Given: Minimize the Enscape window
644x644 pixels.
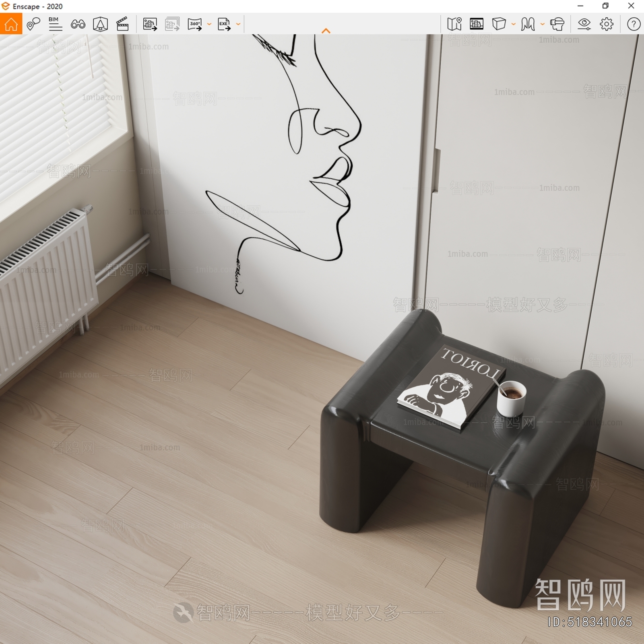Looking at the screenshot, I should point(580,6).
